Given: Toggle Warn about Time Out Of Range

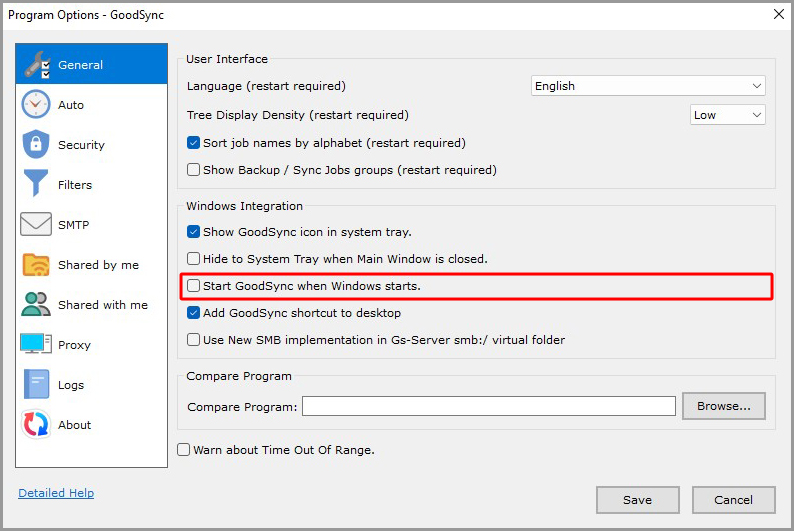Looking at the screenshot, I should (184, 450).
